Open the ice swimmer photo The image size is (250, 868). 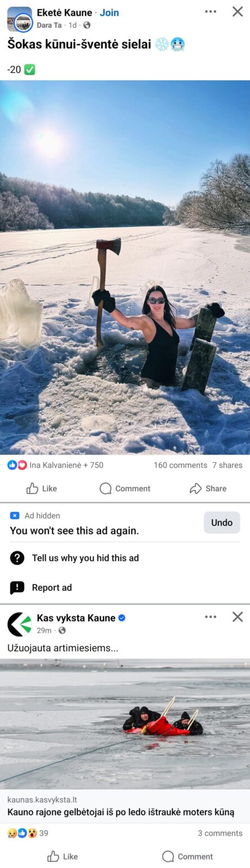[125, 267]
